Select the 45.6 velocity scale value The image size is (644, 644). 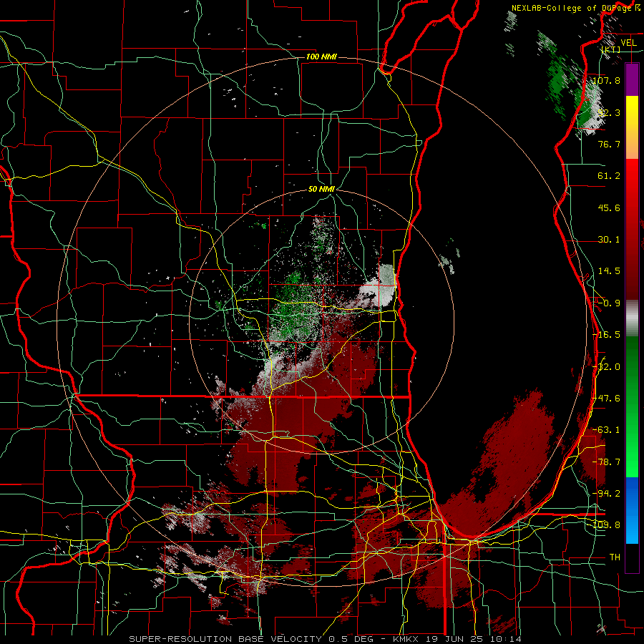[609, 208]
